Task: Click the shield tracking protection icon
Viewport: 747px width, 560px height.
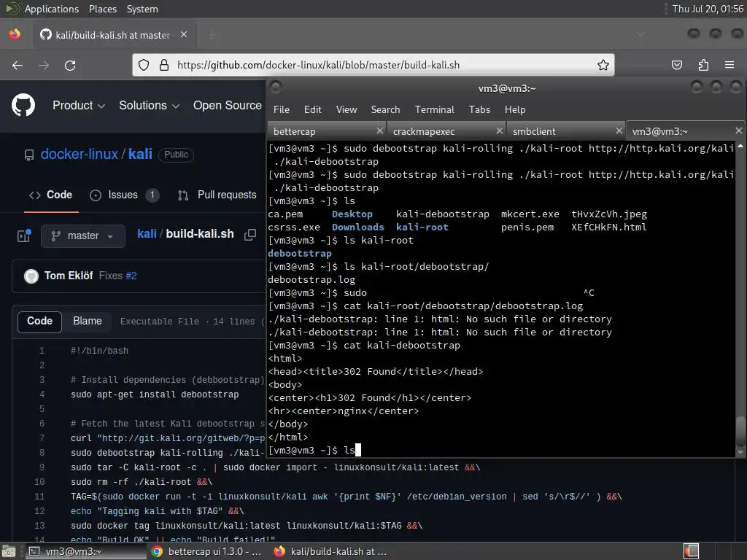Action: pyautogui.click(x=144, y=65)
